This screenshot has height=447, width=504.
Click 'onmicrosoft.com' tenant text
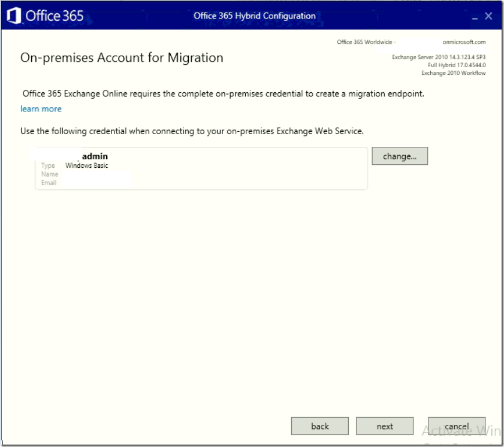464,42
